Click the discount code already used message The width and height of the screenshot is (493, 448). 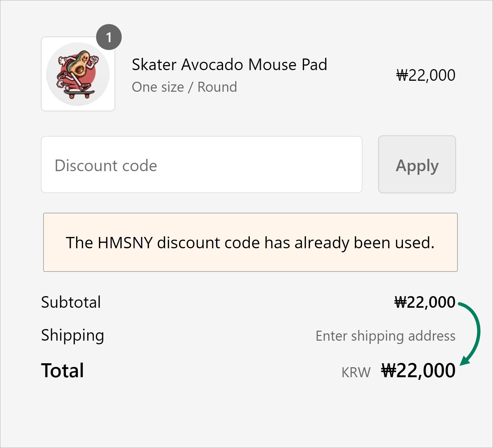[x=250, y=242]
